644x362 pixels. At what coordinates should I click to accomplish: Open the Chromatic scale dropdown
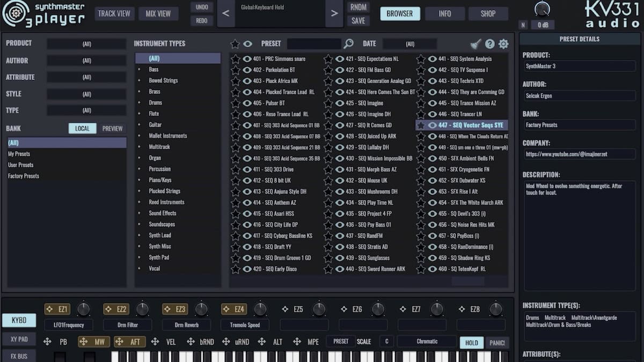coord(427,342)
